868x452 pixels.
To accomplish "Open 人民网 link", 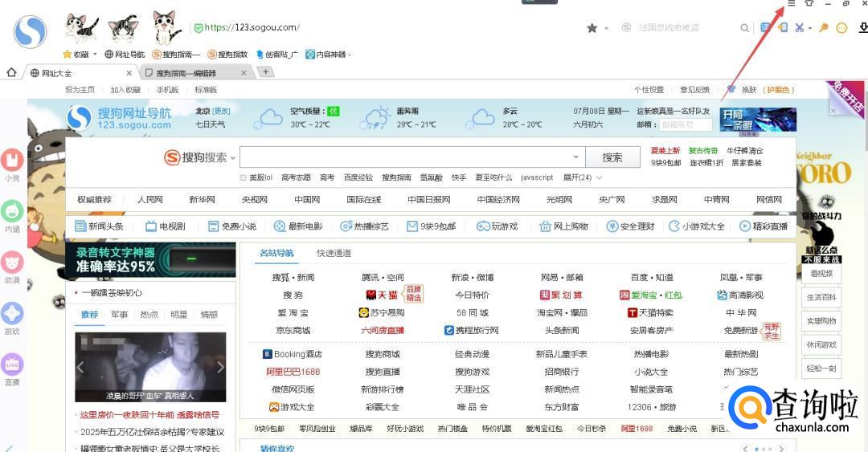I will (x=150, y=200).
